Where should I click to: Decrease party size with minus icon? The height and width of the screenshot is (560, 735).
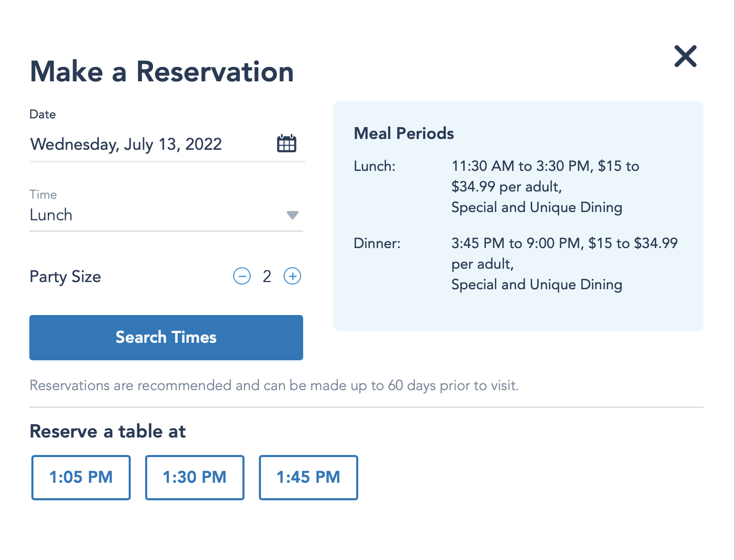(x=242, y=276)
